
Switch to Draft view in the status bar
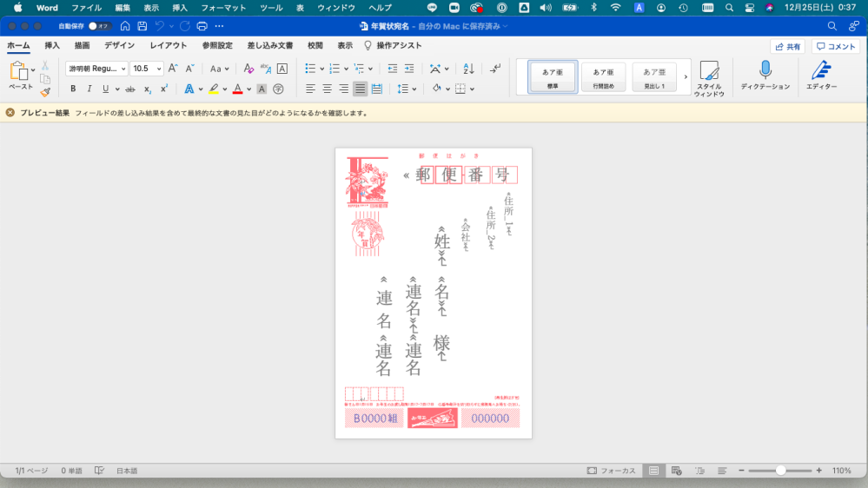(722, 471)
